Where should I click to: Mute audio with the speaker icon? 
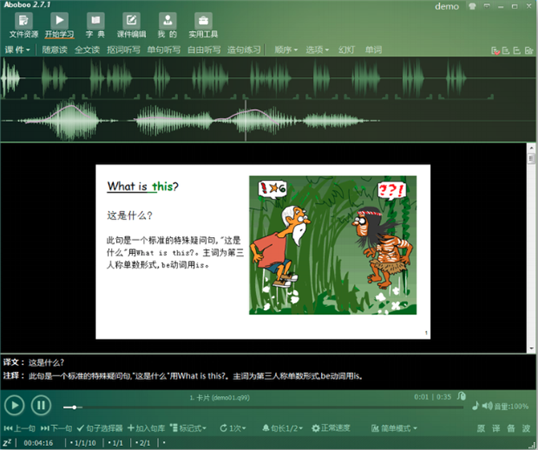pyautogui.click(x=487, y=406)
